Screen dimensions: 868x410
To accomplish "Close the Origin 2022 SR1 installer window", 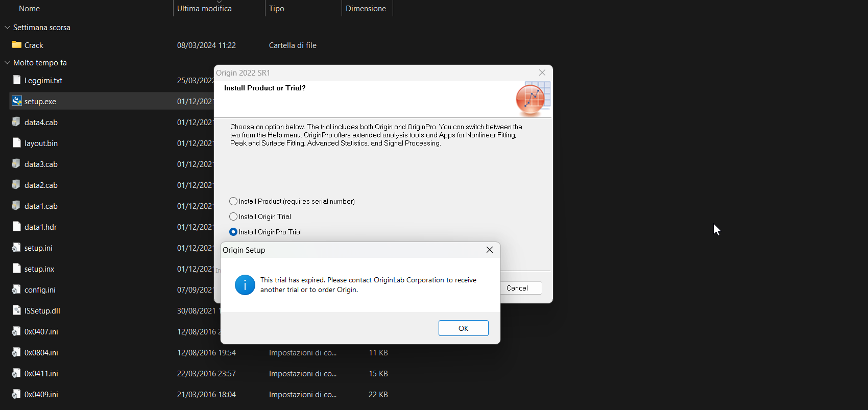I will pyautogui.click(x=542, y=73).
